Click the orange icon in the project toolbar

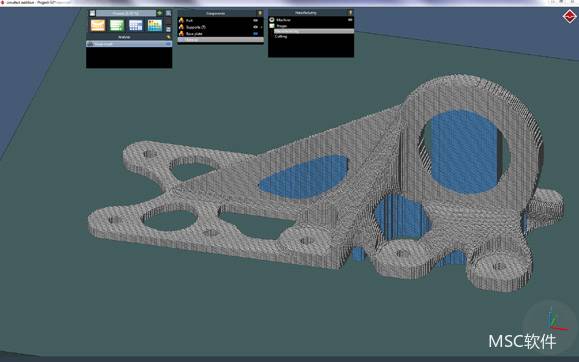pyautogui.click(x=98, y=25)
